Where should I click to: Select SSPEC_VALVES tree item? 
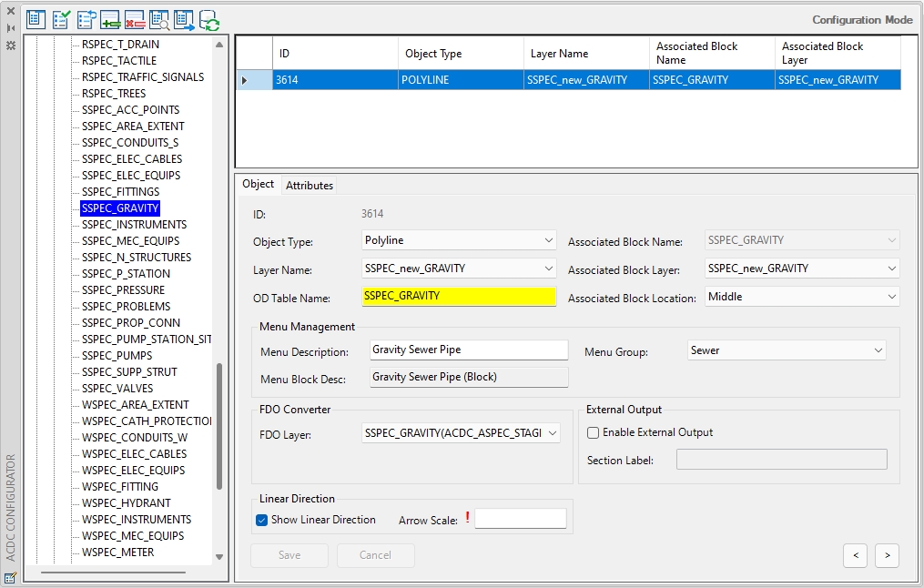tap(117, 389)
